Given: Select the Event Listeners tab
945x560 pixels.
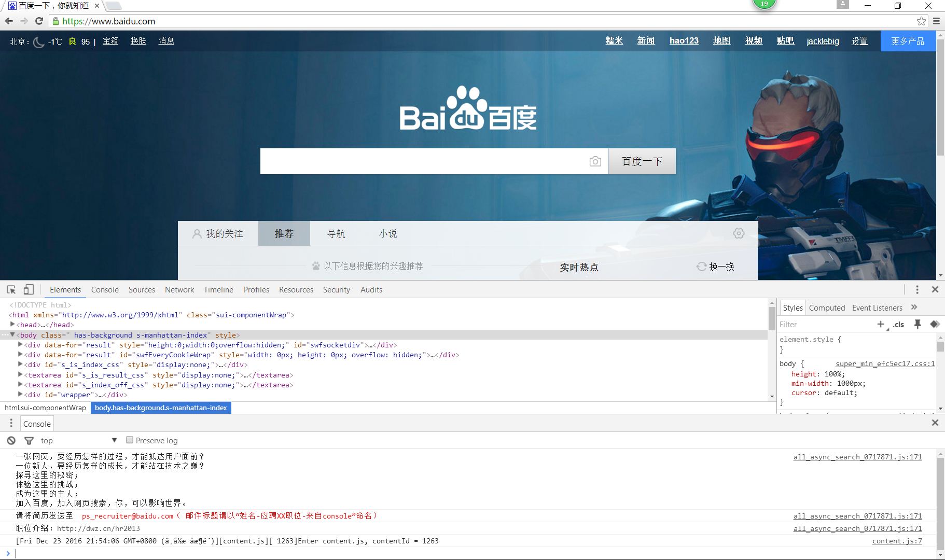Looking at the screenshot, I should (x=877, y=307).
